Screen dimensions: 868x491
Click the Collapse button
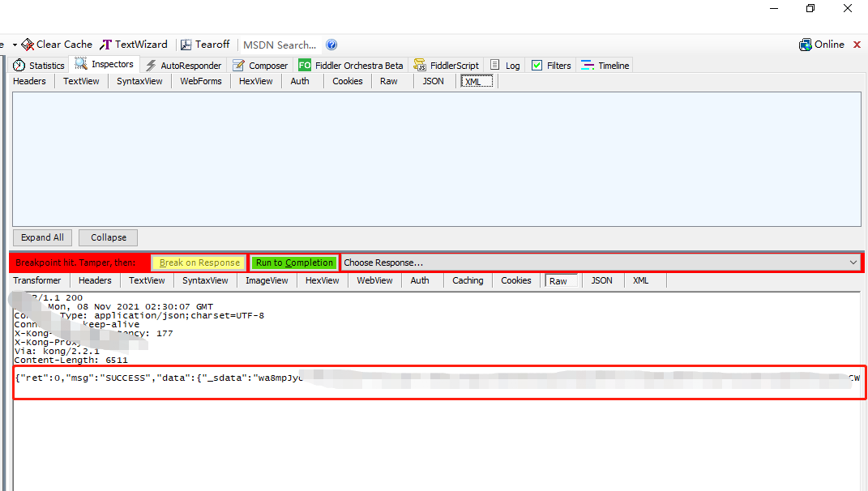tap(108, 237)
